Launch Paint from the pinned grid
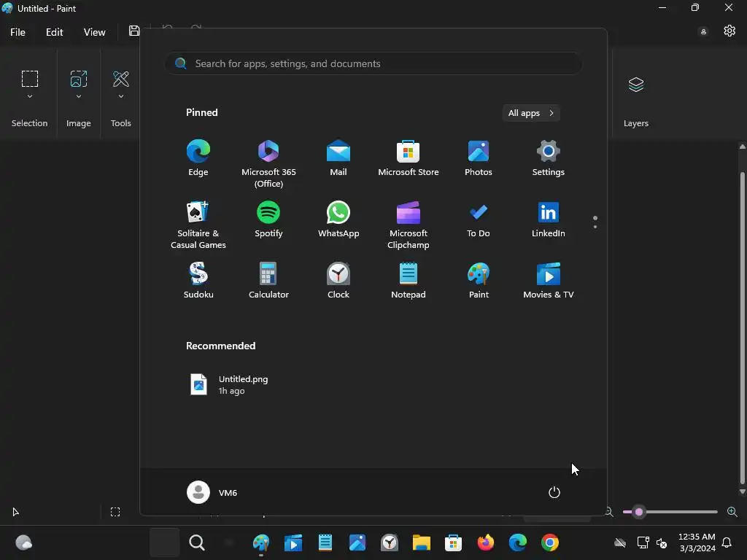This screenshot has width=747, height=560. click(479, 281)
